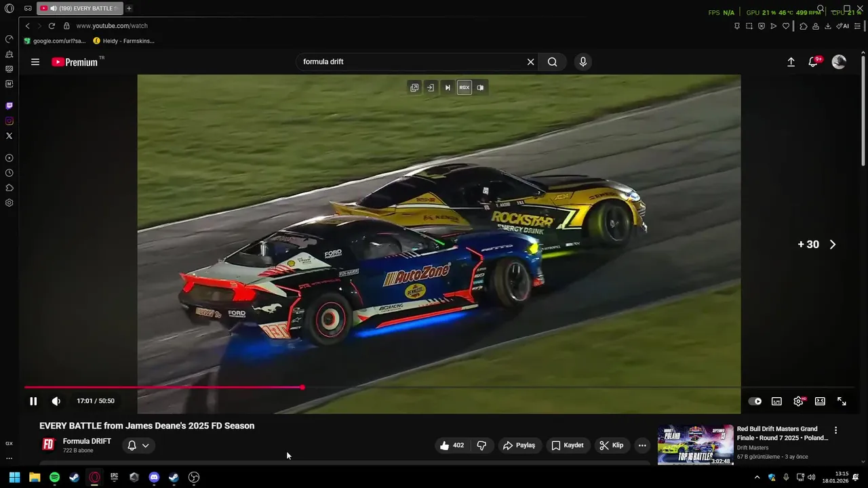Open the browser snapshot tool icon
868x488 pixels.
coord(749,26)
